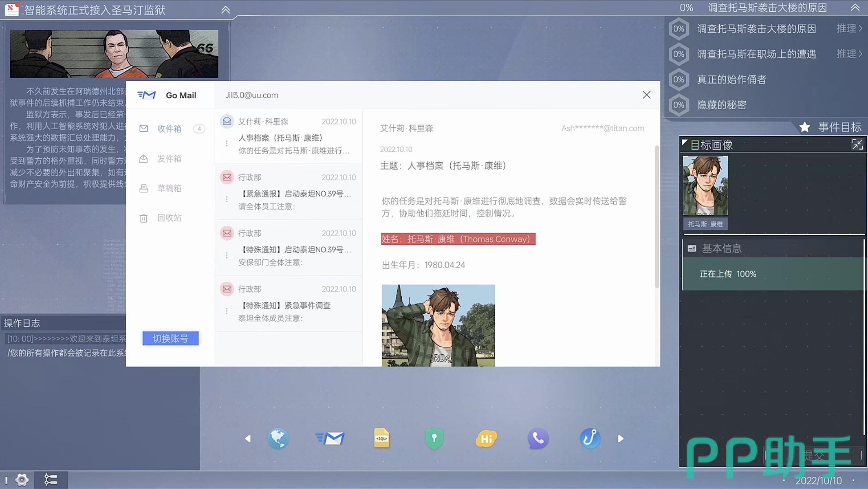This screenshot has width=868, height=489.
Task: Show next apps with dock right arrow
Action: point(620,439)
